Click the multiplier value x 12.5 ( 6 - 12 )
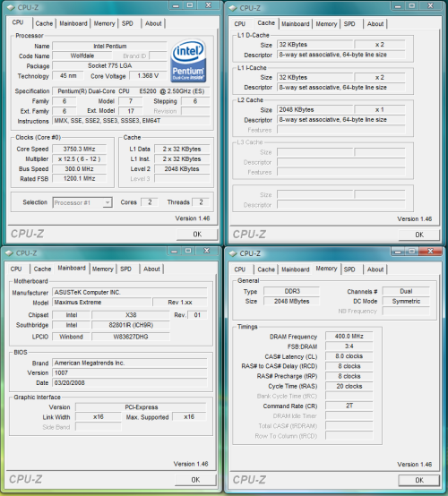The width and height of the screenshot is (448, 496). click(x=79, y=159)
